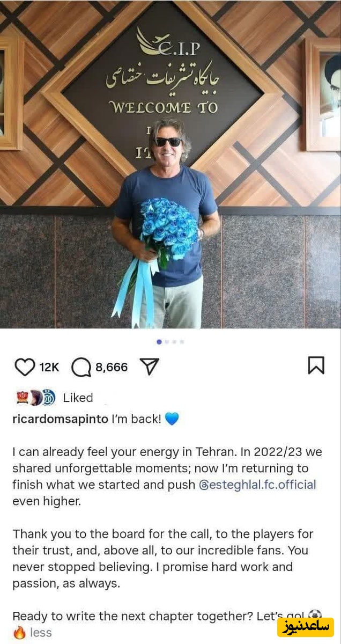This screenshot has height=644, width=341.
Task: Tap the yellow Persian watermark logo
Action: point(306,627)
